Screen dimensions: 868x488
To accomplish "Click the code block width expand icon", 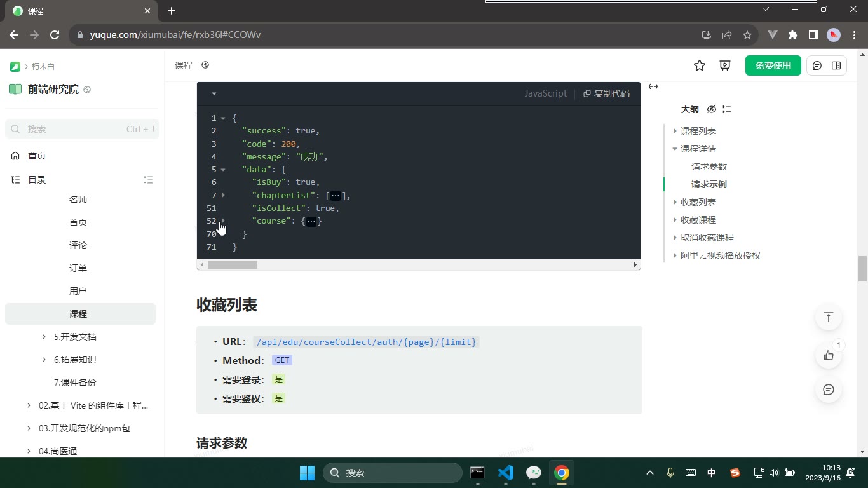I will pos(653,86).
